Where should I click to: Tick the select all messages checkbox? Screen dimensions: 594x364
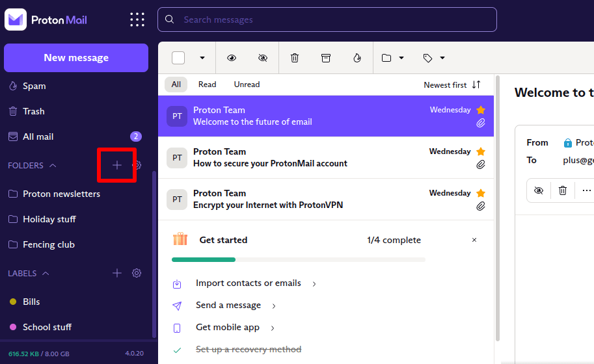click(178, 58)
